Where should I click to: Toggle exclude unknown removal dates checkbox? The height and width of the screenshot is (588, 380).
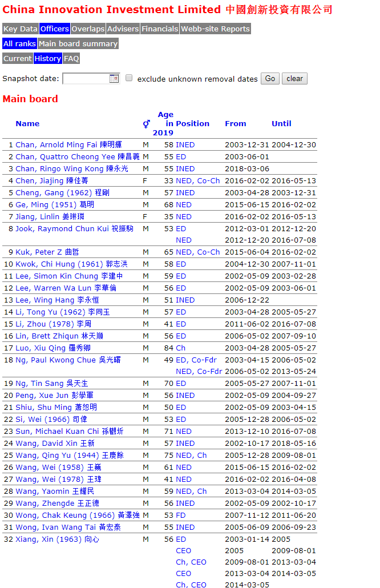click(129, 78)
